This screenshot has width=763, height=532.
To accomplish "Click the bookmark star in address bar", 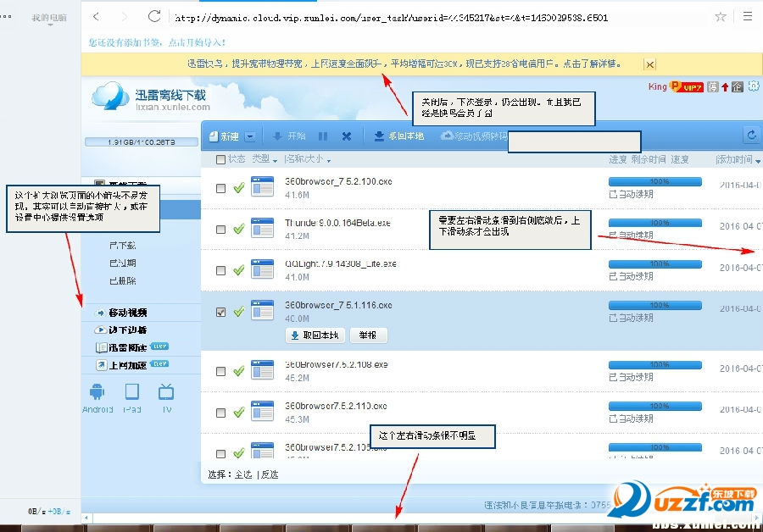I will (x=720, y=17).
